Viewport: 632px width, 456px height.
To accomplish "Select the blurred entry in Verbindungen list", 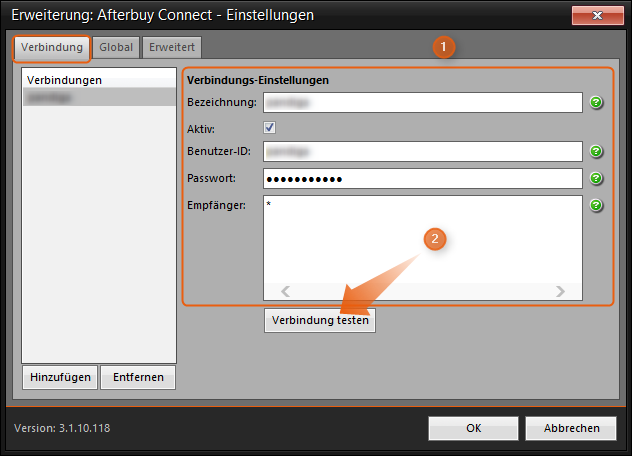I will click(99, 98).
